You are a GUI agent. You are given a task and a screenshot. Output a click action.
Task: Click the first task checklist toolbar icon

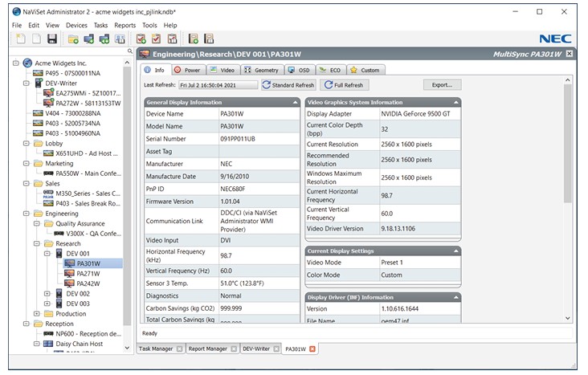coord(141,39)
